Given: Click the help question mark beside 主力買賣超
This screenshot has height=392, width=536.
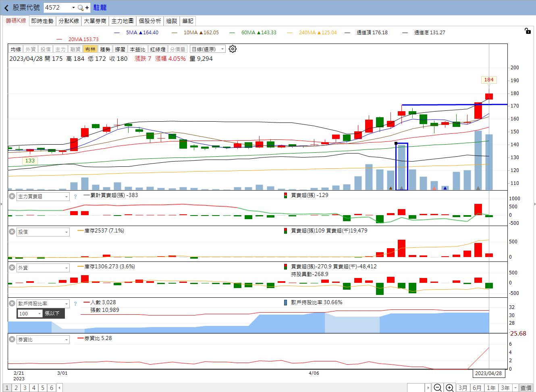Looking at the screenshot, I should [75, 197].
